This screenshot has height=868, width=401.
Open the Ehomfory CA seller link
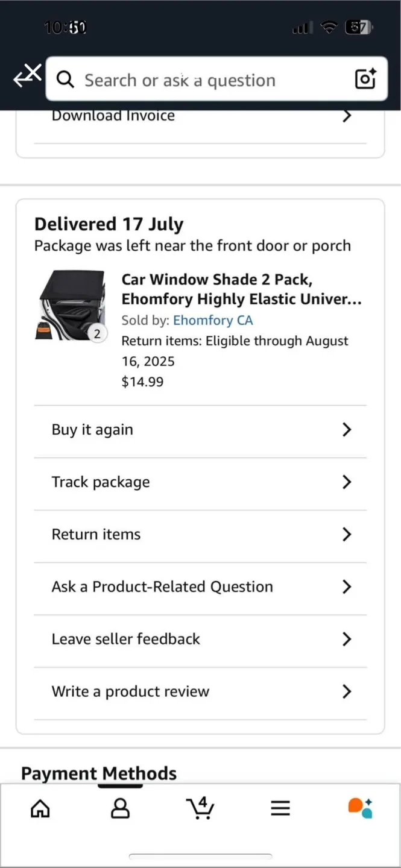213,321
